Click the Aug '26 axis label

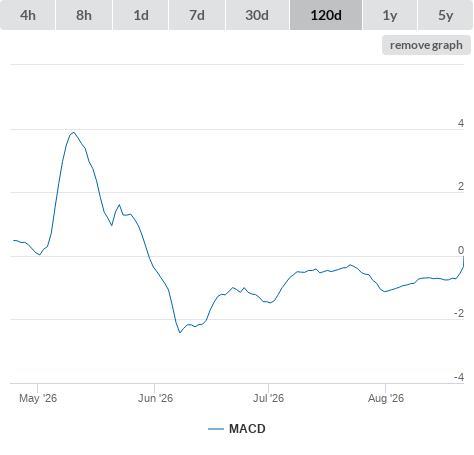(x=386, y=398)
